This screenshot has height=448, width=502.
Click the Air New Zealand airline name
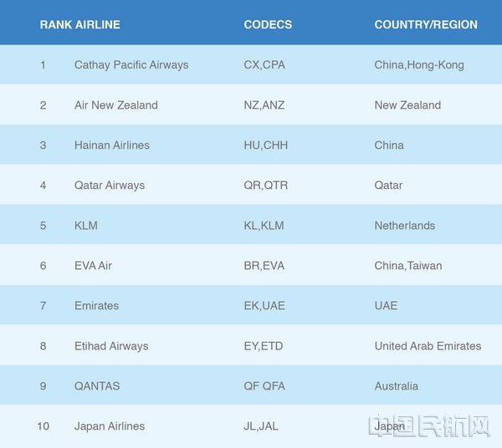116,105
